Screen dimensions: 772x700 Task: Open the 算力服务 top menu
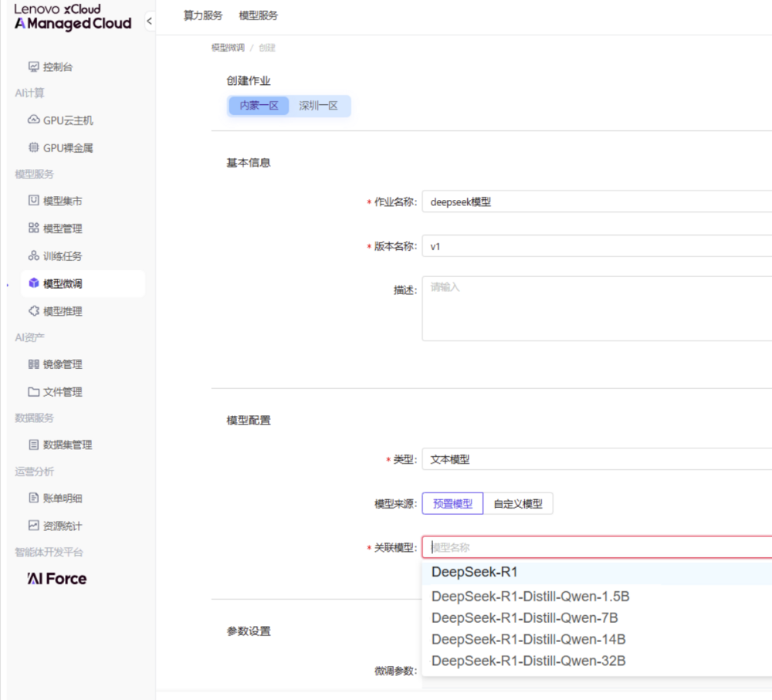[203, 15]
